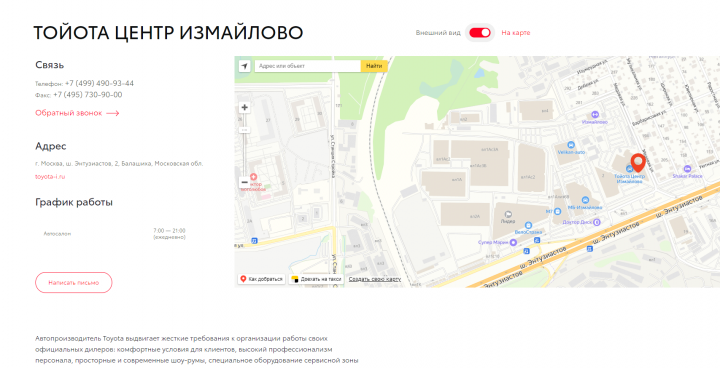This screenshot has width=720, height=368.
Task: Click the Обратный звонок link
Action: 77,113
